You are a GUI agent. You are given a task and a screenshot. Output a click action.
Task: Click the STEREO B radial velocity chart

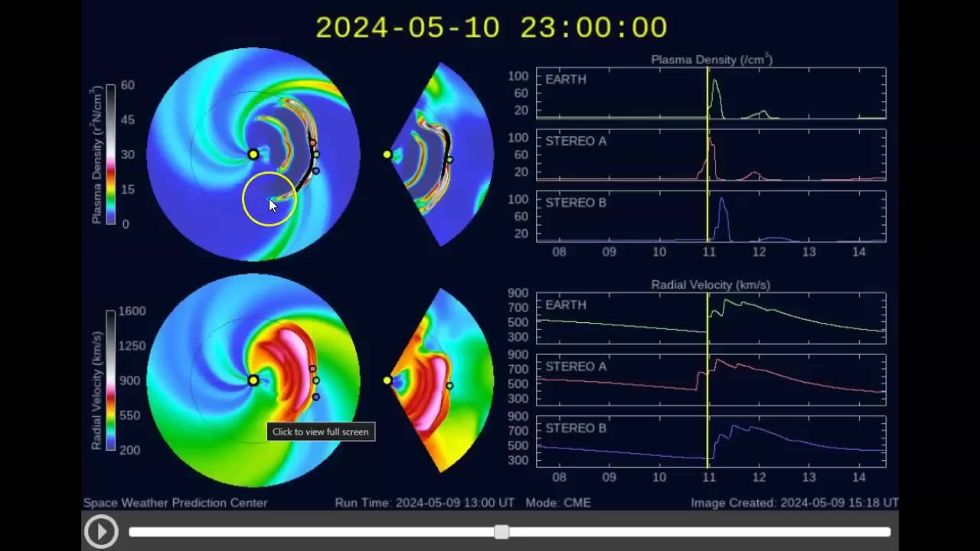click(711, 441)
